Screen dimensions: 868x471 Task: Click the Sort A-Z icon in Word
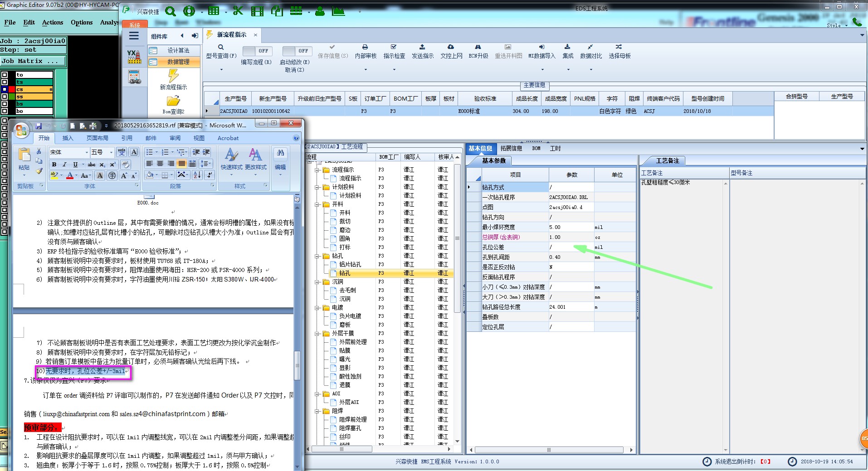click(x=197, y=175)
